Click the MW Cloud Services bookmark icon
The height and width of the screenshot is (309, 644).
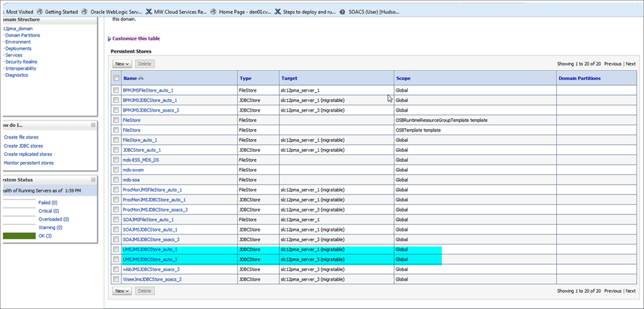149,12
